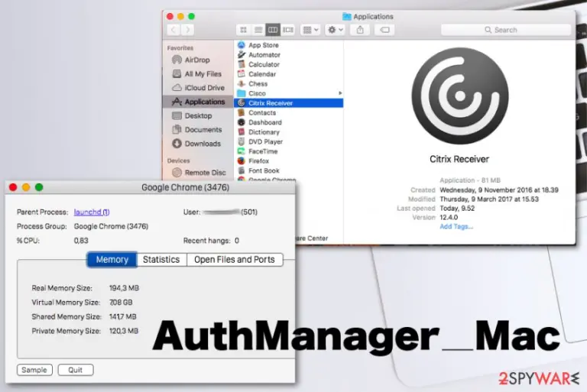Click the Finder Search field

click(506, 30)
